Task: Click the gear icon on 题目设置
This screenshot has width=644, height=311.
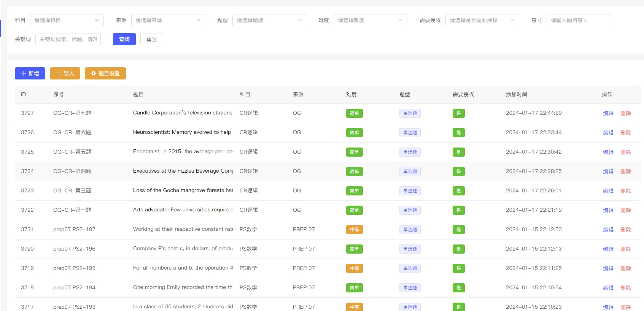Action: point(94,73)
